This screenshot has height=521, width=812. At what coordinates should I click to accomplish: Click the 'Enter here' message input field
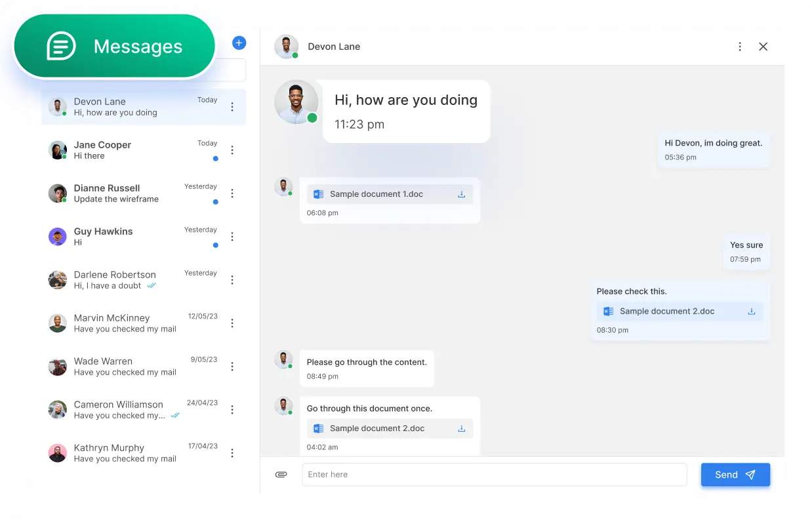click(494, 474)
